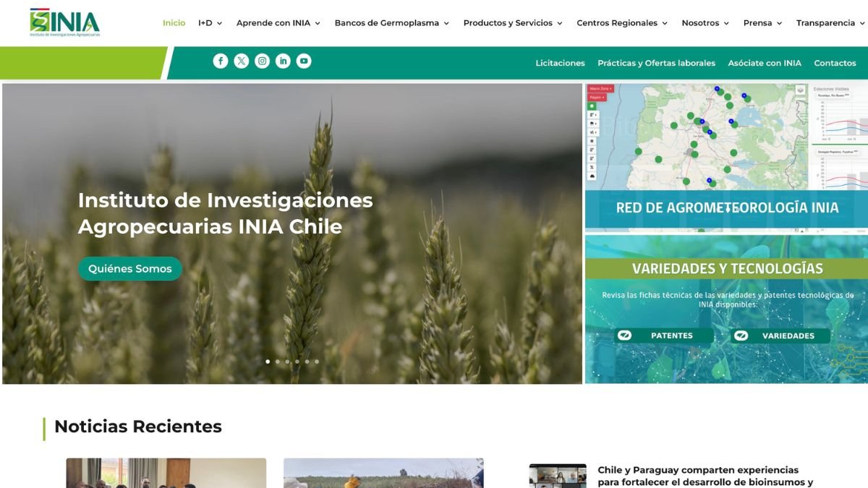
Task: Open the second recent news photo card
Action: [383, 473]
